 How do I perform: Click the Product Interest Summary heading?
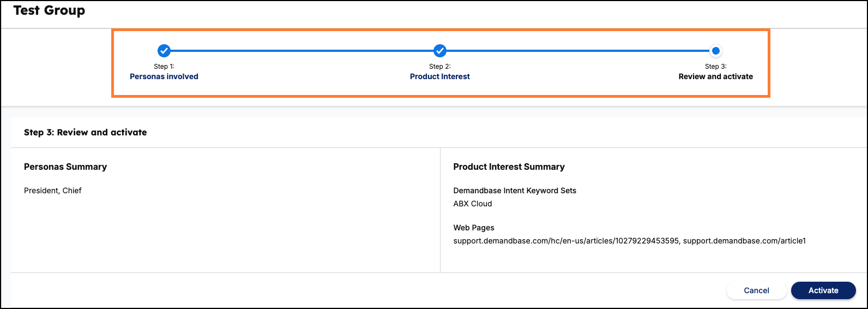tap(509, 167)
